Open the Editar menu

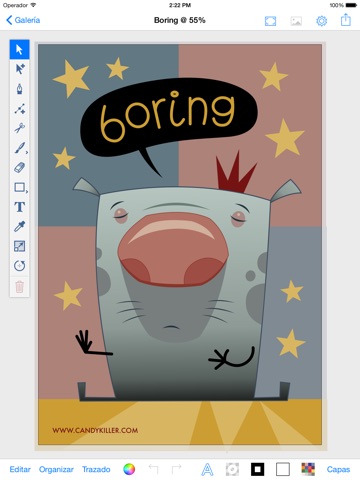click(20, 469)
